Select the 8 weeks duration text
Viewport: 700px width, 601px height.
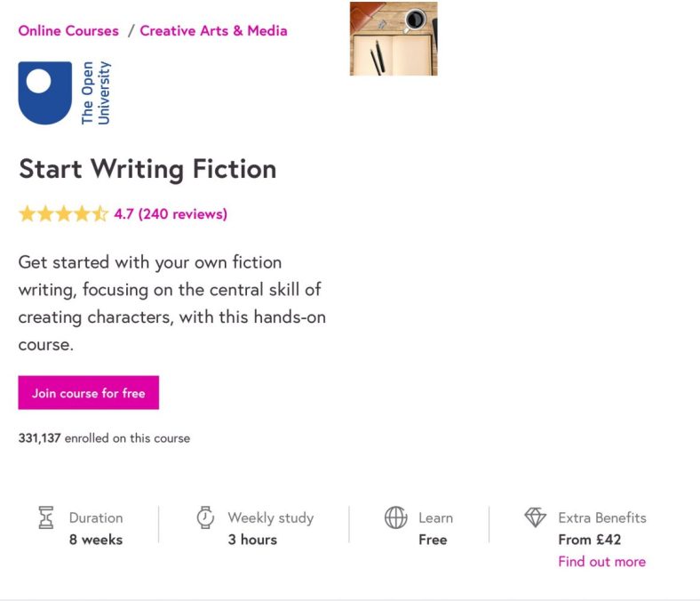pyautogui.click(x=96, y=540)
